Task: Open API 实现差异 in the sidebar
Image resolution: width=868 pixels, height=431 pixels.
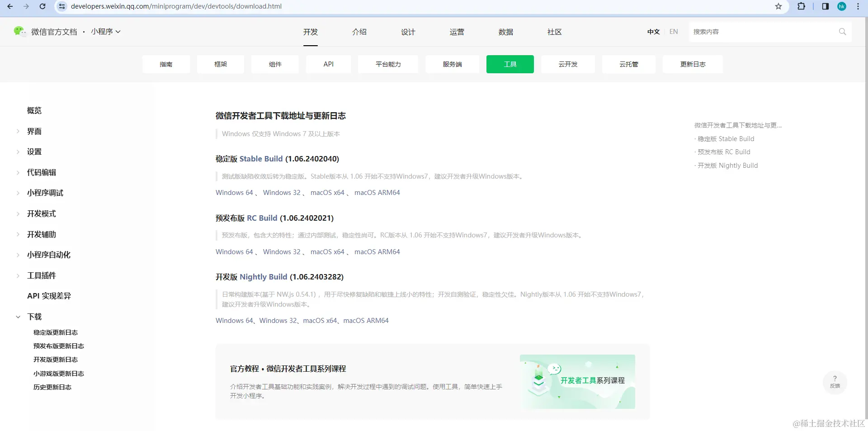Action: point(49,296)
